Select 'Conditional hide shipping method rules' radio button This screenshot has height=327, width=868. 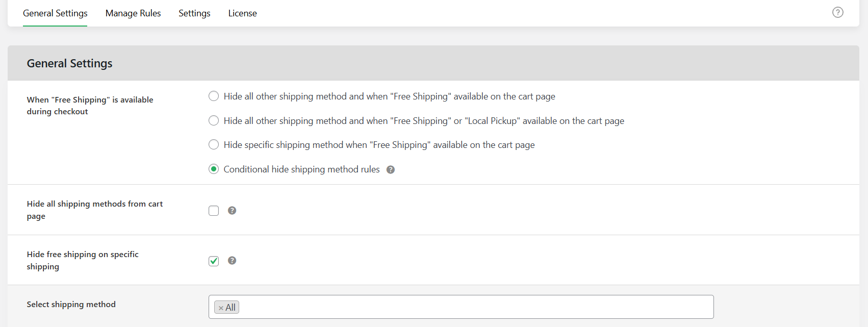pos(214,169)
